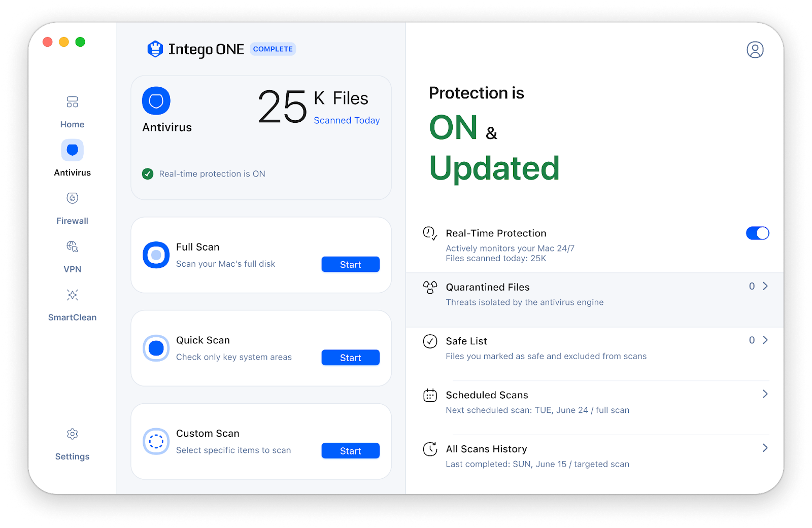
Task: Click the Intego ONE castle logo
Action: (x=155, y=49)
